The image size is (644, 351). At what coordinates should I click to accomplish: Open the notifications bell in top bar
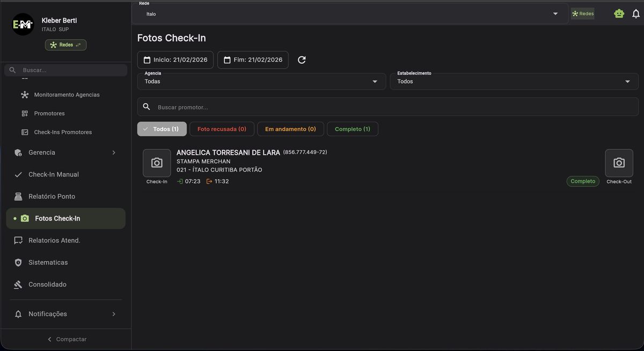636,14
